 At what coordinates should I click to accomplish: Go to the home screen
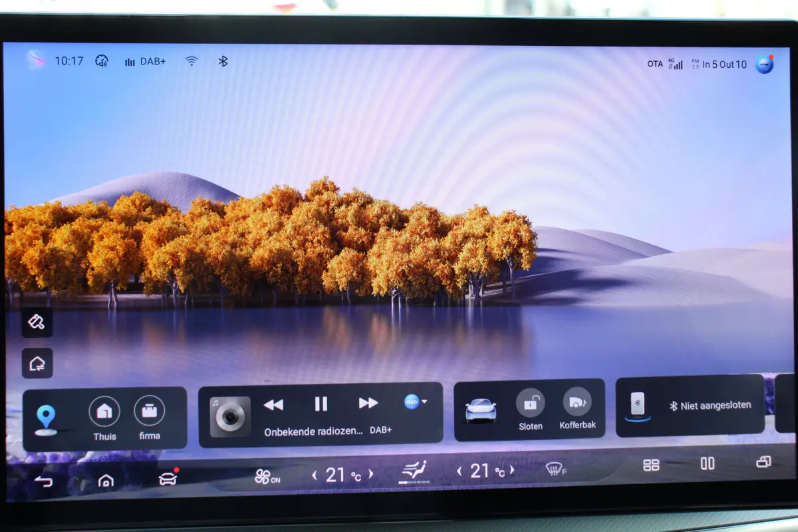point(106,480)
